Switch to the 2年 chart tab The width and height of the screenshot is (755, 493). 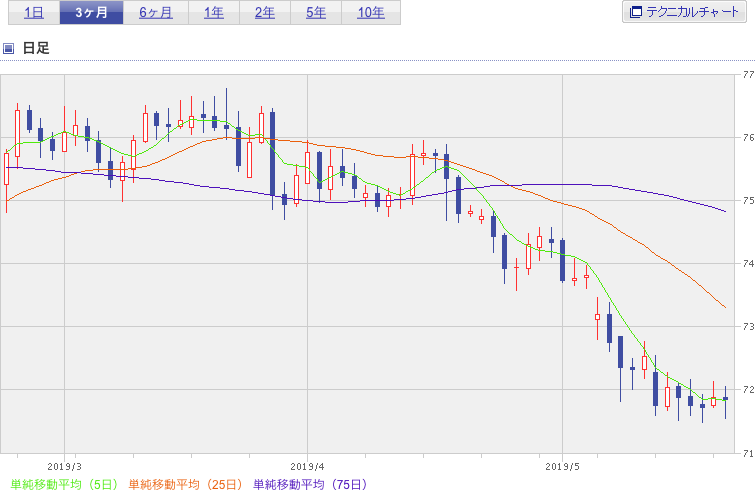[x=265, y=12]
